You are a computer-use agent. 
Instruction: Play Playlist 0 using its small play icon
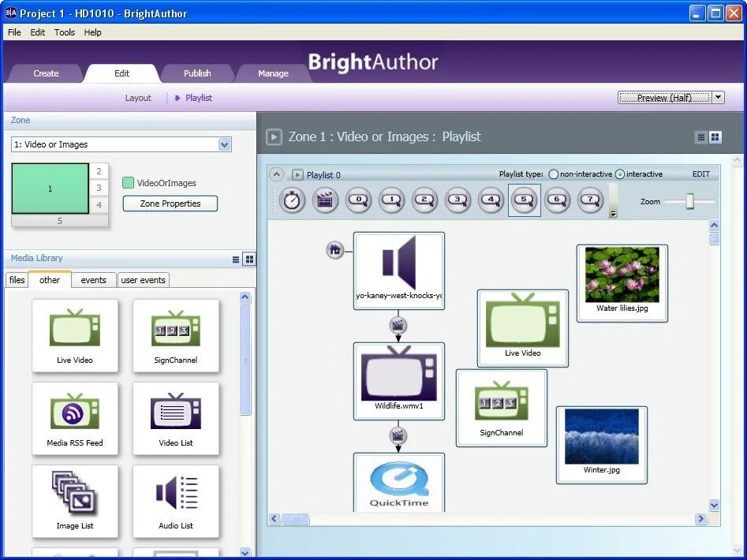point(297,175)
